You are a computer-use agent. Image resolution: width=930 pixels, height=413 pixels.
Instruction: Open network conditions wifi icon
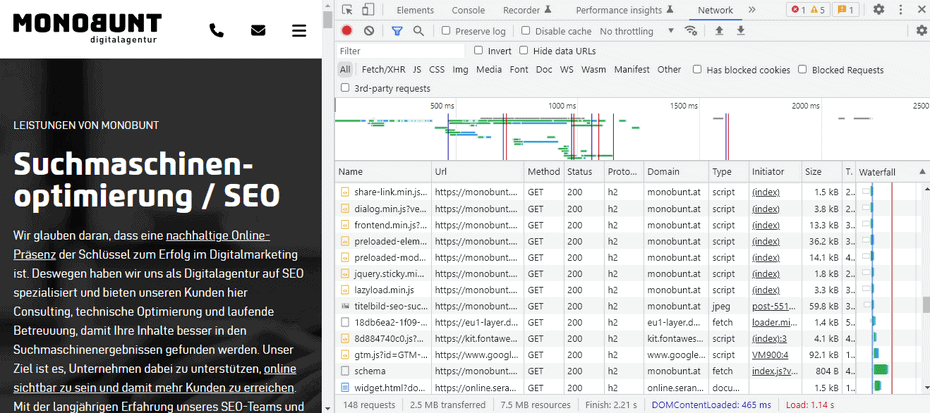691,31
